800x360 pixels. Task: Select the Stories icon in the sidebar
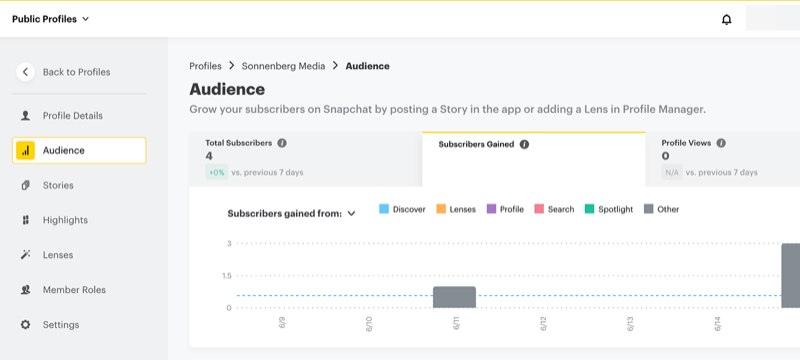[x=26, y=185]
